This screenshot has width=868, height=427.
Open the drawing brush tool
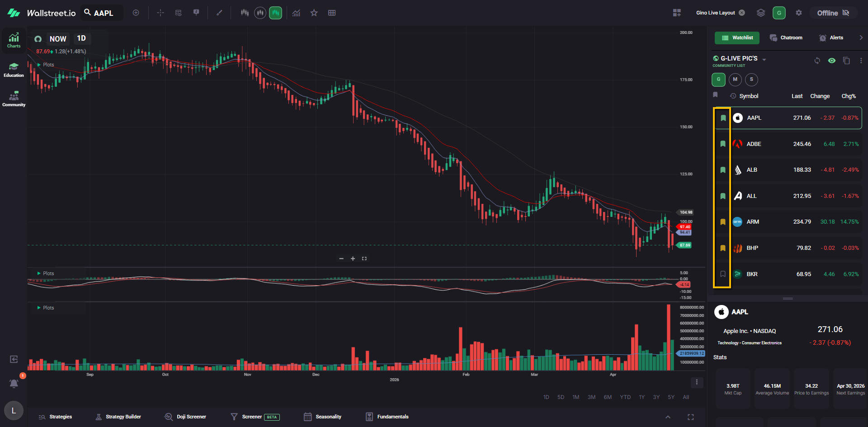click(219, 13)
